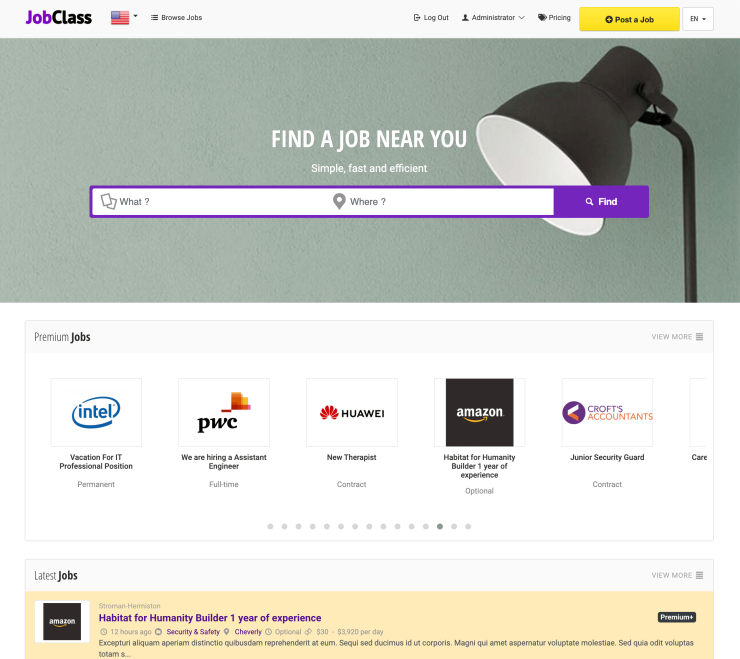Open the Intel job logo thumbnail

point(96,412)
